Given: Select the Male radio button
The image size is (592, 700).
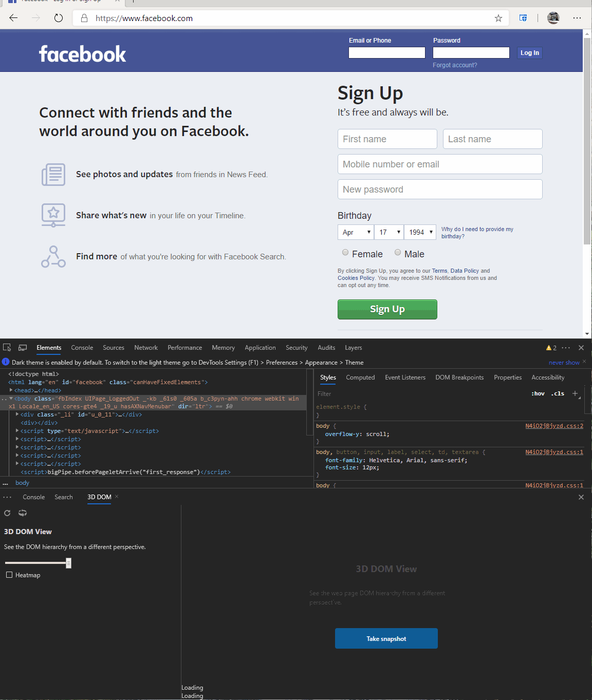Looking at the screenshot, I should tap(398, 252).
